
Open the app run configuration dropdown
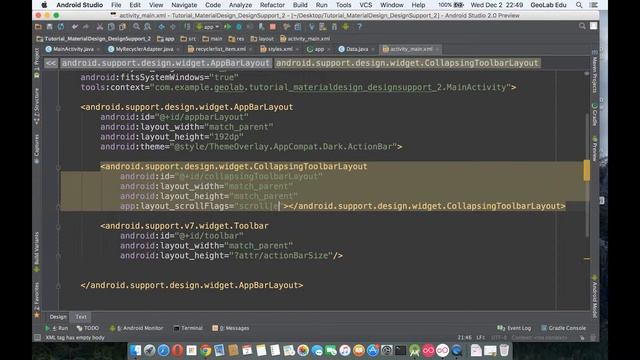tap(208, 27)
